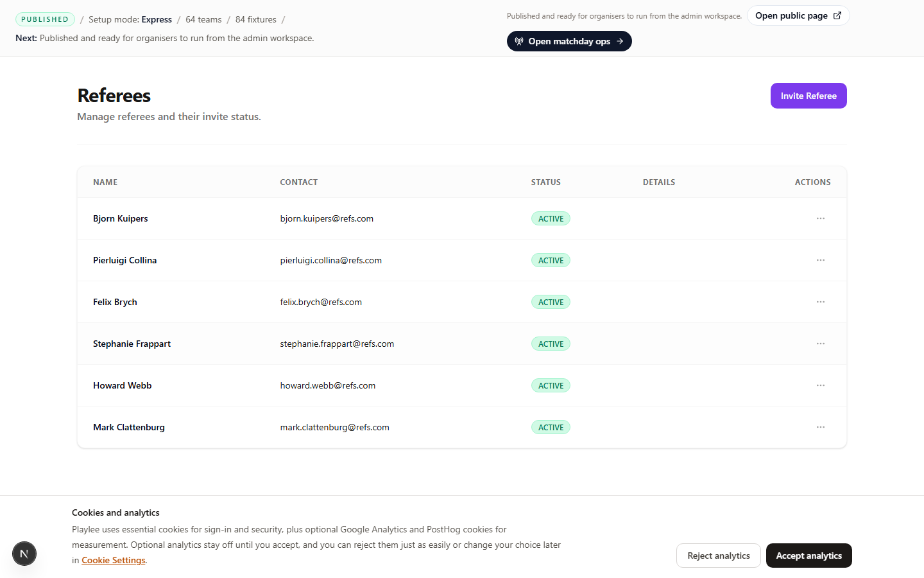This screenshot has width=924, height=578.
Task: Open matchday ops
Action: (569, 41)
